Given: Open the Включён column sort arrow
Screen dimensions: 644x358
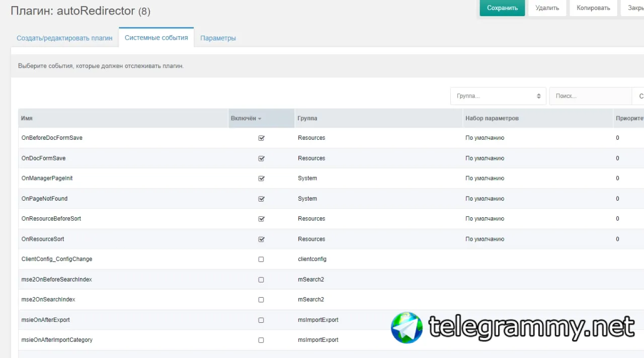Looking at the screenshot, I should 260,119.
